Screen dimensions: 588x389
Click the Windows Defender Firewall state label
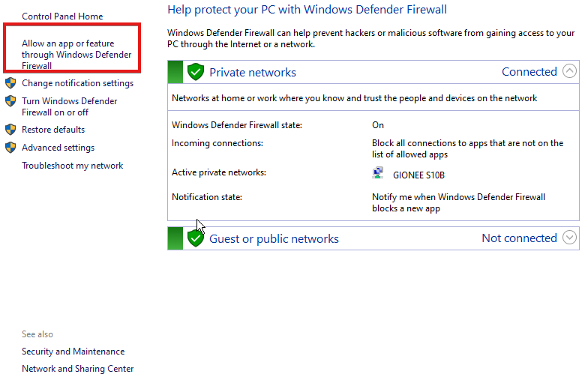237,124
